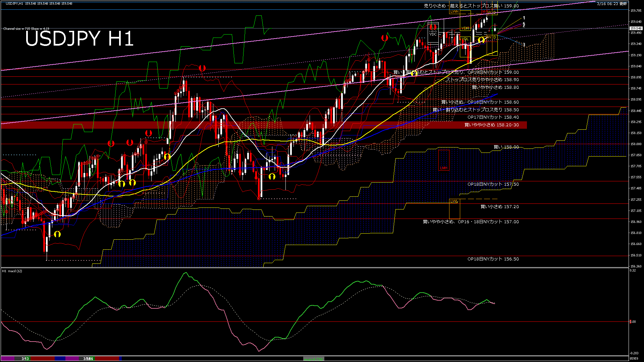This screenshot has width=644, height=362.
Task: Select the LWL box label
Action: [x=454, y=201]
